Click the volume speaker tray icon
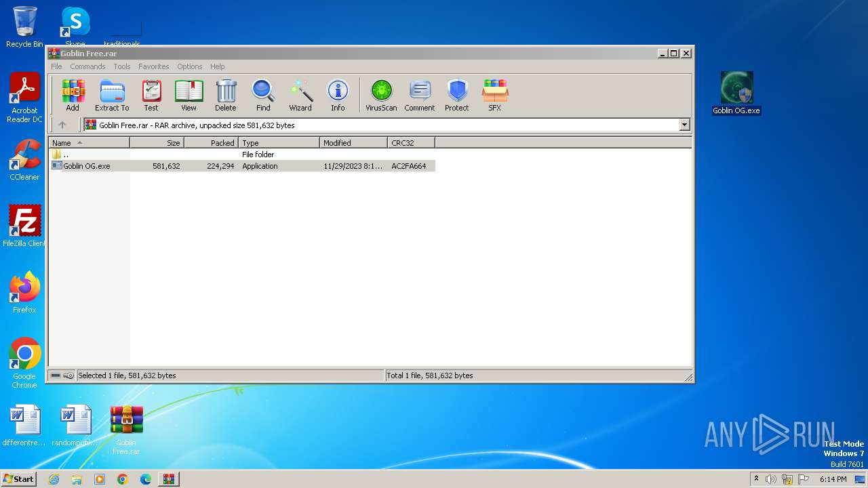Viewport: 868px width, 488px height. [x=771, y=479]
